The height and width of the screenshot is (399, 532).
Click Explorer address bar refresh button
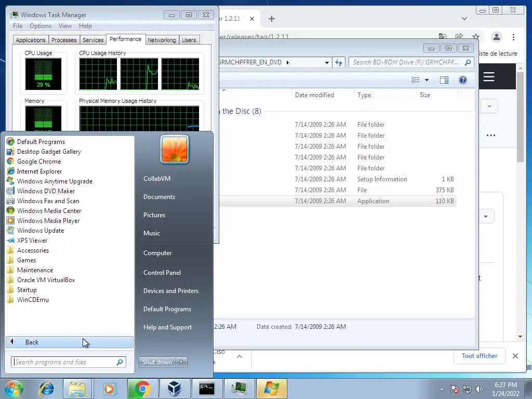(339, 62)
